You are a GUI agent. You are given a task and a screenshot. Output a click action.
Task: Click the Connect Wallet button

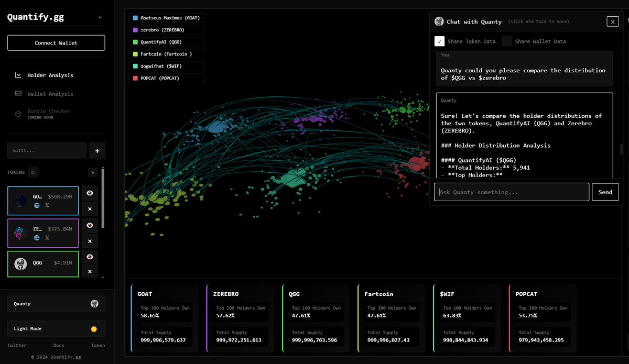pos(56,42)
